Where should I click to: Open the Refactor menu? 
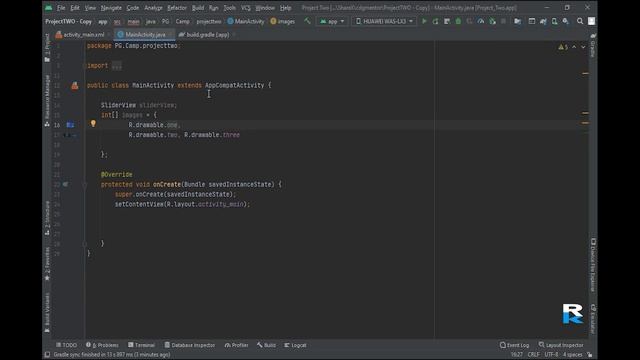177,8
